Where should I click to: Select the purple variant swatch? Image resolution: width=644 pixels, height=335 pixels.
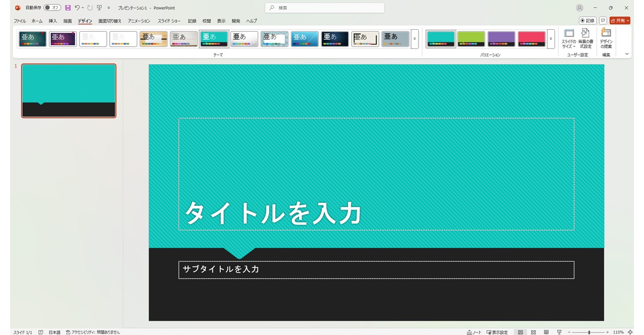(501, 39)
